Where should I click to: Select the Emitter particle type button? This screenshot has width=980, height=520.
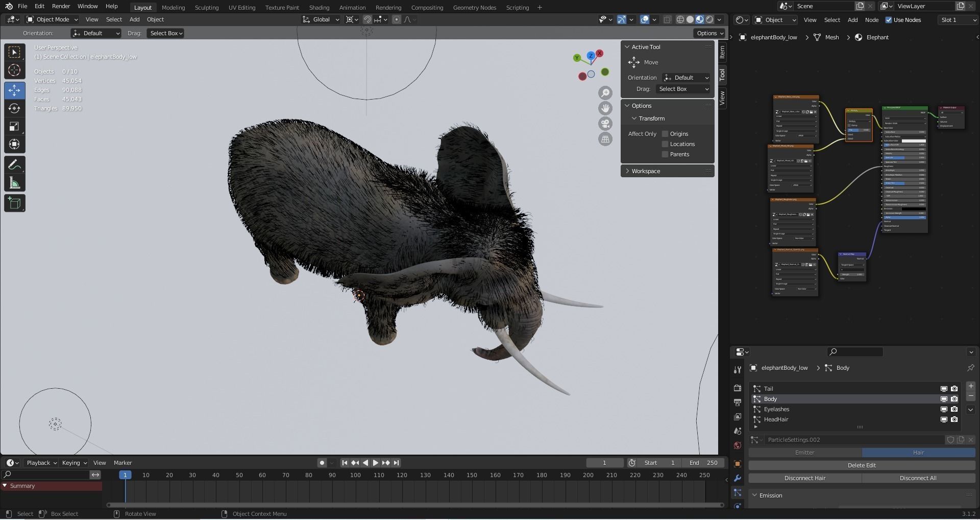coord(805,453)
